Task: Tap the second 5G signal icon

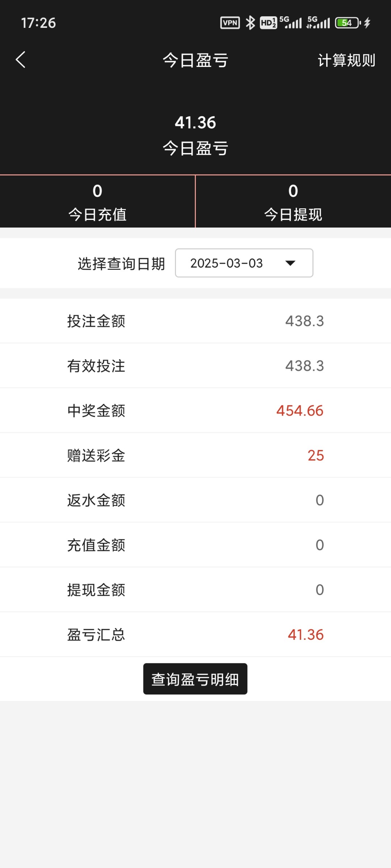Action: click(x=318, y=22)
